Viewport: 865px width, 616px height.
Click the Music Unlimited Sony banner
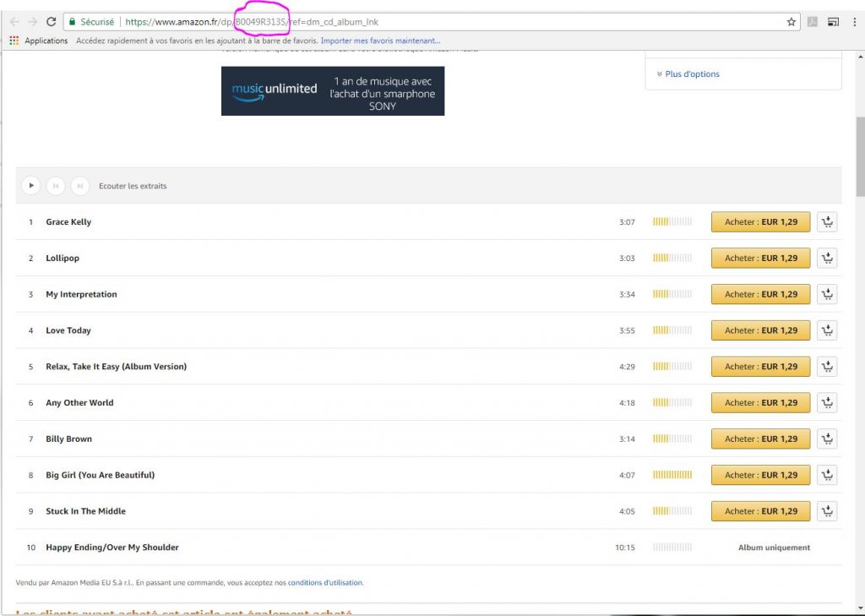[x=333, y=91]
